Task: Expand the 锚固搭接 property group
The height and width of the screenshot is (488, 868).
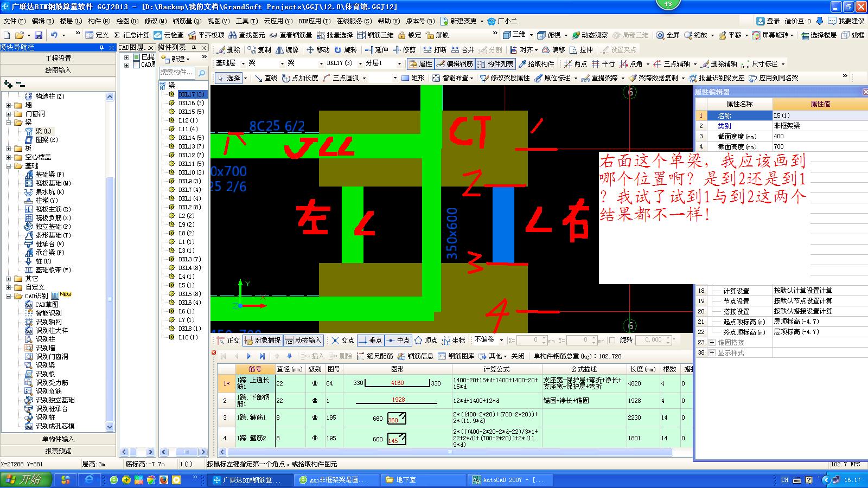Action: [x=712, y=342]
